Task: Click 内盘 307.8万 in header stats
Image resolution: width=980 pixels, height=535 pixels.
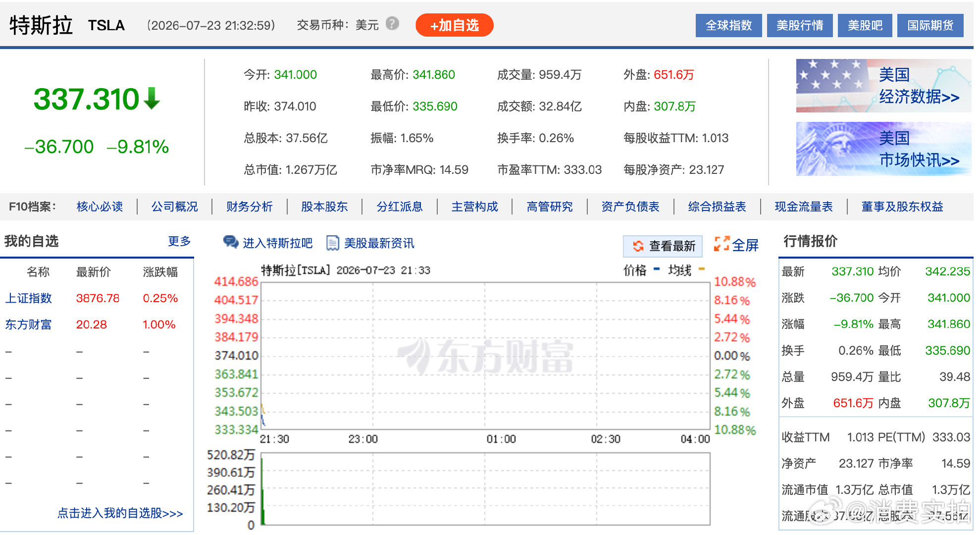Action: point(674,107)
